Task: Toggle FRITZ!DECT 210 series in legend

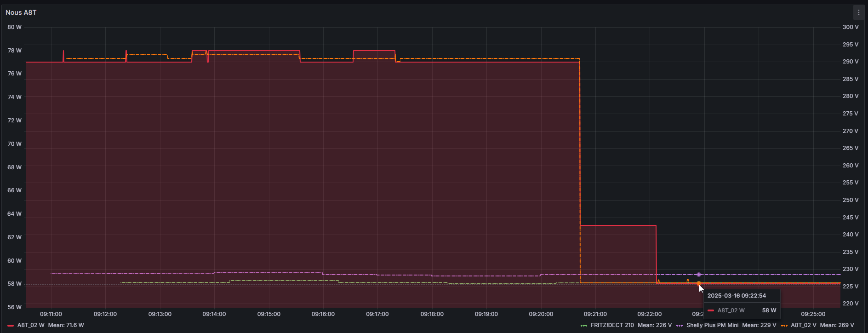Action: (612, 325)
